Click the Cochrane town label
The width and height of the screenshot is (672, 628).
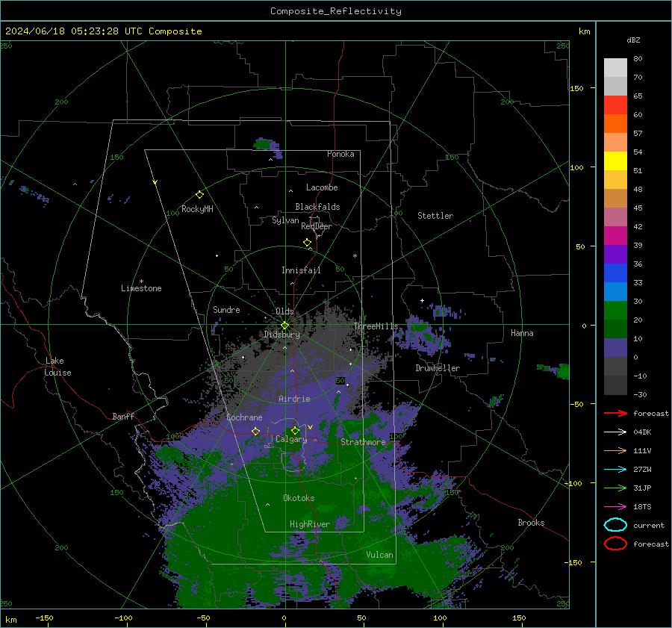[244, 417]
